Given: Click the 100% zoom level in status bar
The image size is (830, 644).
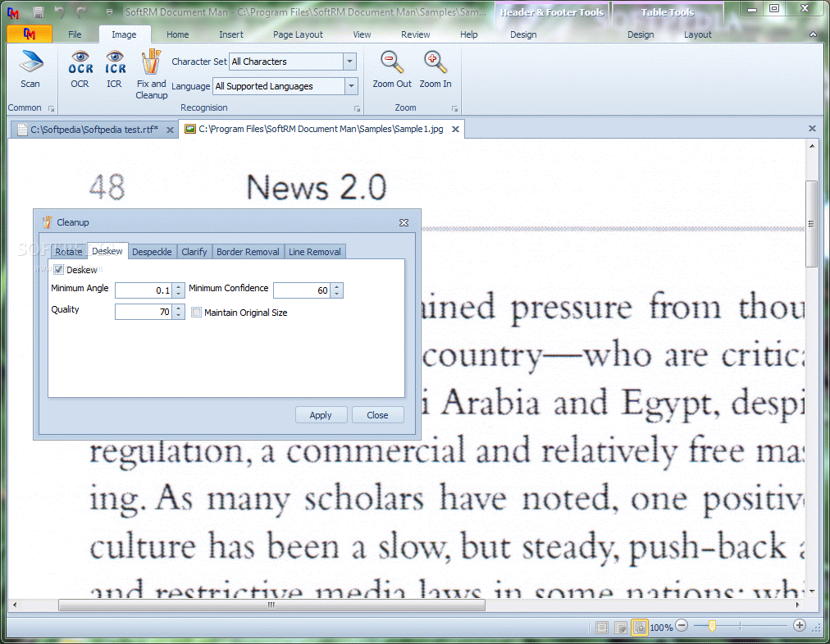Looking at the screenshot, I should (661, 628).
